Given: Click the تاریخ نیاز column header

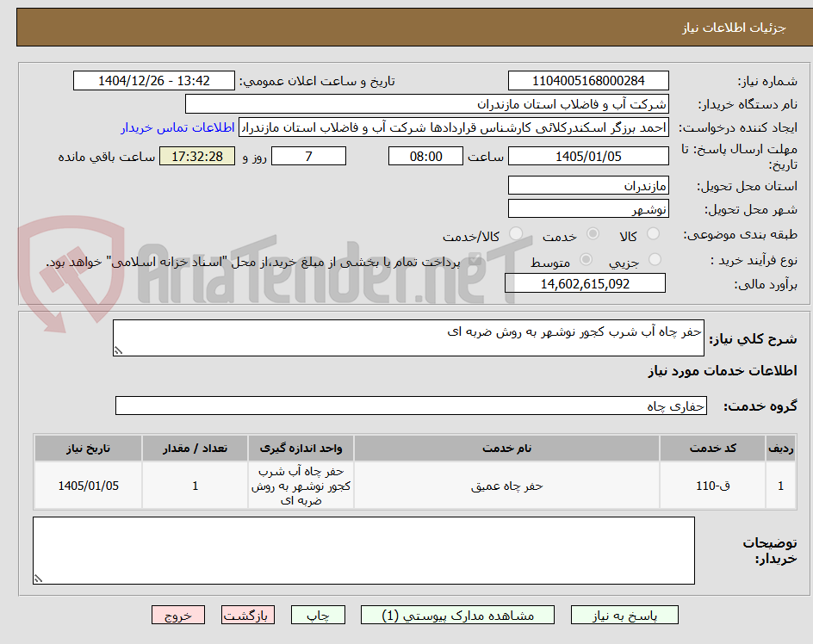Looking at the screenshot, I should (88, 449).
